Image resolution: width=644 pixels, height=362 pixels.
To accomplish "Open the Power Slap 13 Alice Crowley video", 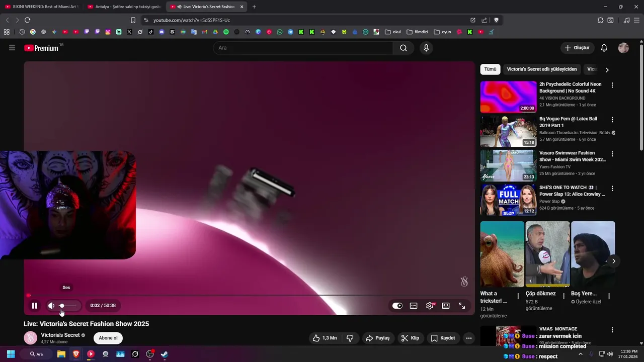I will tap(508, 200).
